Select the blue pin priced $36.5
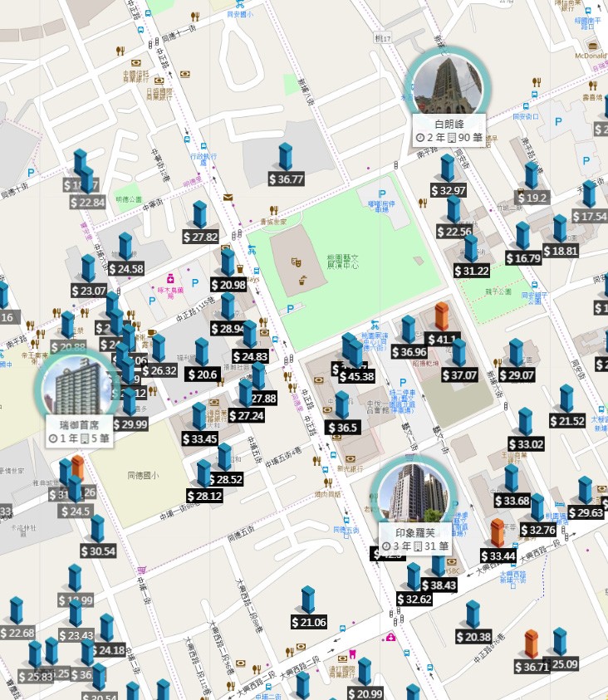608x700 pixels. click(x=341, y=405)
